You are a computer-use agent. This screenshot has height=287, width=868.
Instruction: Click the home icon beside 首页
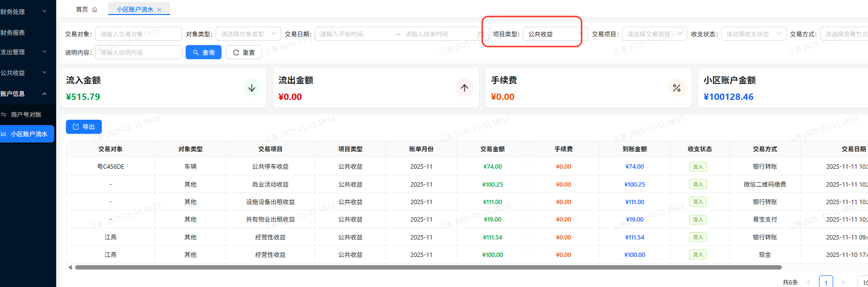point(95,10)
